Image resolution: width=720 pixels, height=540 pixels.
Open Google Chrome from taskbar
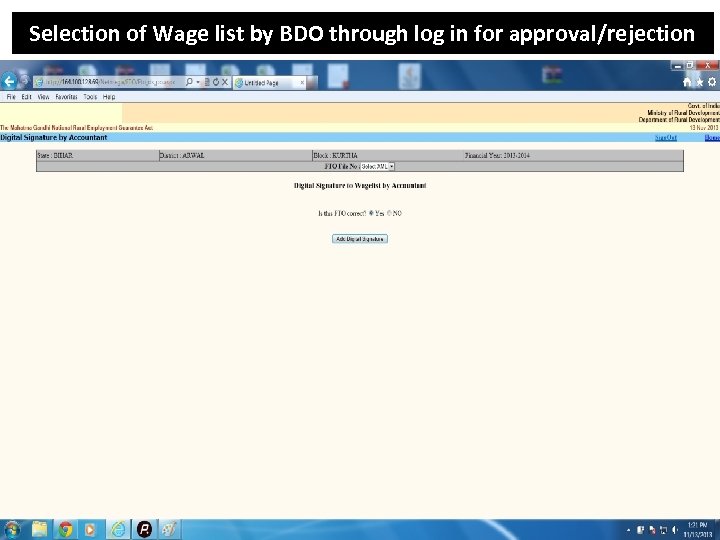(65, 529)
